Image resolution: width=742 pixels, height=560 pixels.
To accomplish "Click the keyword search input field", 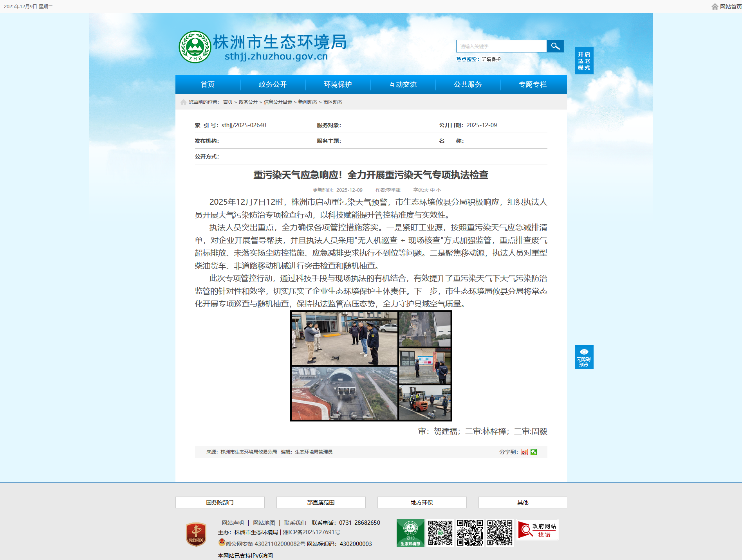I will coord(501,46).
